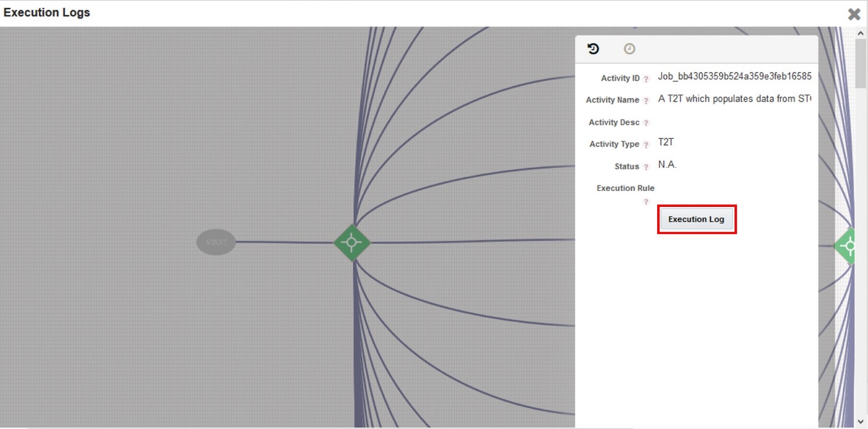Select the Activity Type value T2T

point(666,142)
